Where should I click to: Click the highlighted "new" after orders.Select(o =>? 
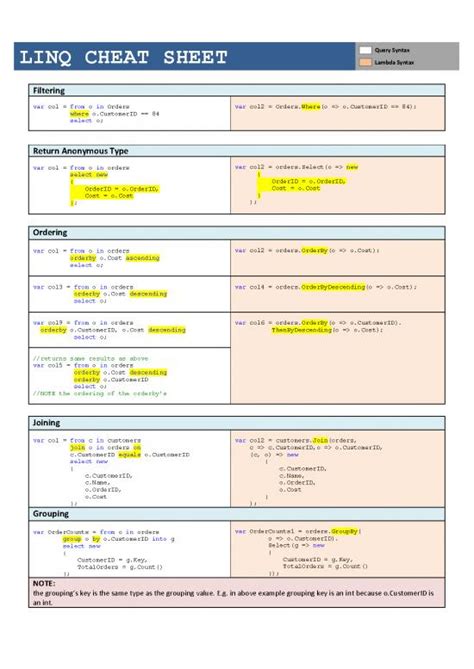click(352, 167)
